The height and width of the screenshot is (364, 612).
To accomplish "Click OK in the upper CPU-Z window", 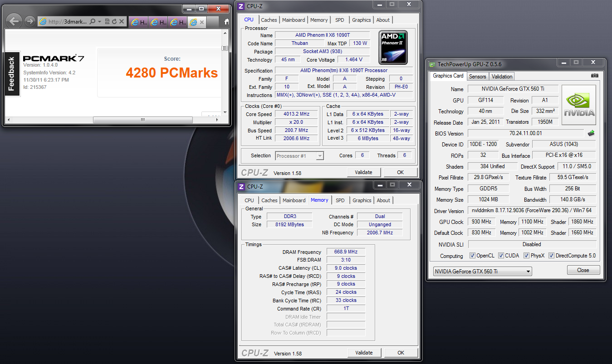I will tap(400, 172).
